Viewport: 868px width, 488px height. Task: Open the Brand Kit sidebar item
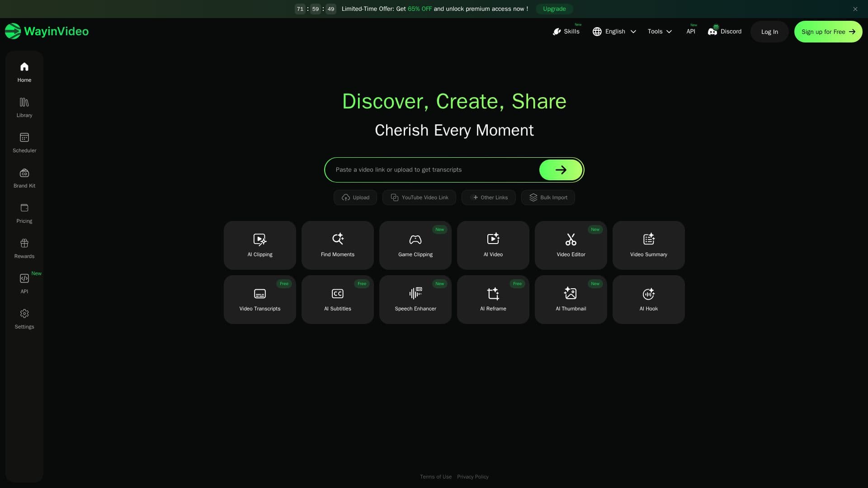coord(24,178)
